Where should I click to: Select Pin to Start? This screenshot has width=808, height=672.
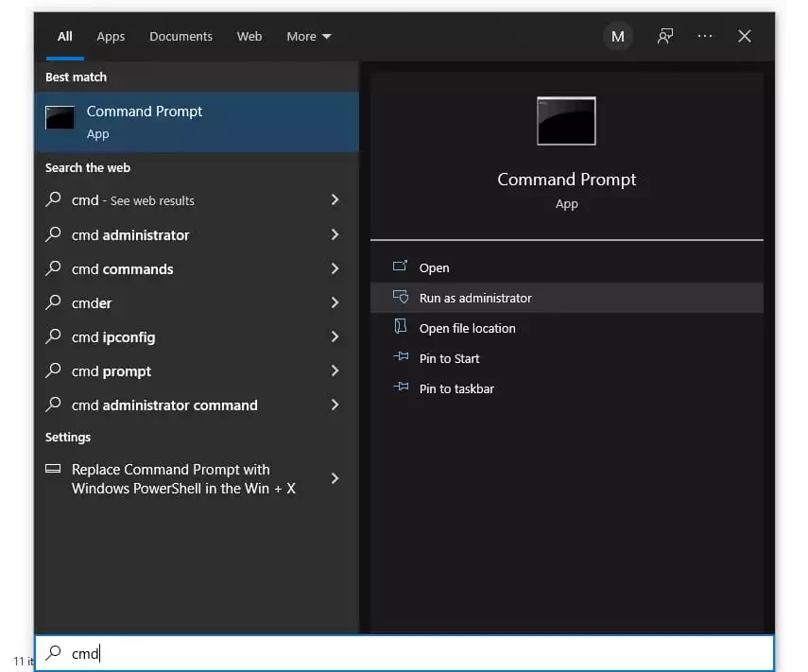tap(567, 358)
